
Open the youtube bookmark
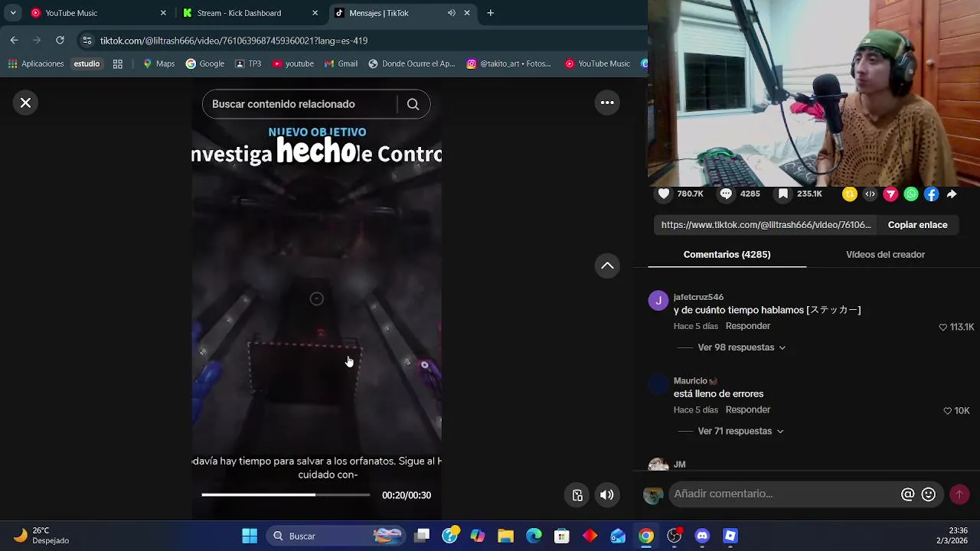click(x=292, y=64)
